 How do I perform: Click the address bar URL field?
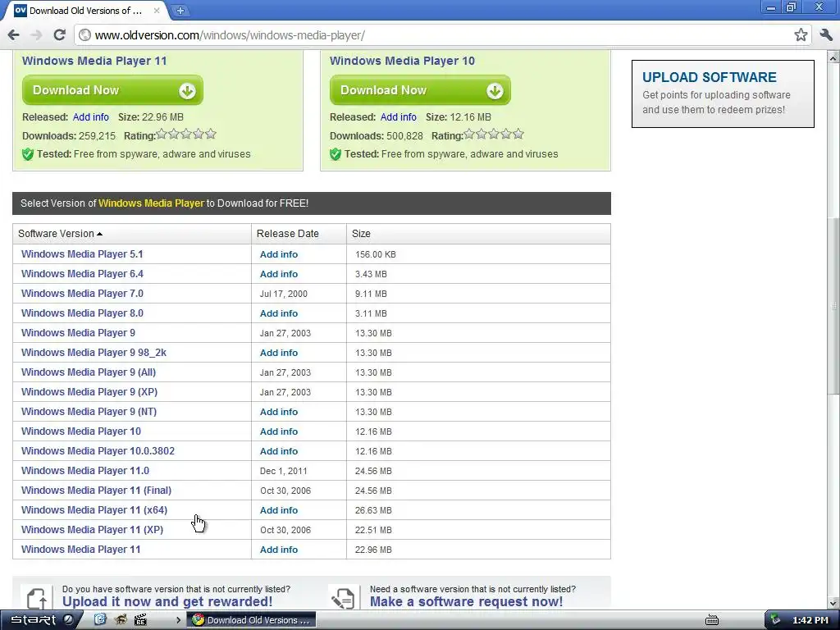pyautogui.click(x=442, y=35)
